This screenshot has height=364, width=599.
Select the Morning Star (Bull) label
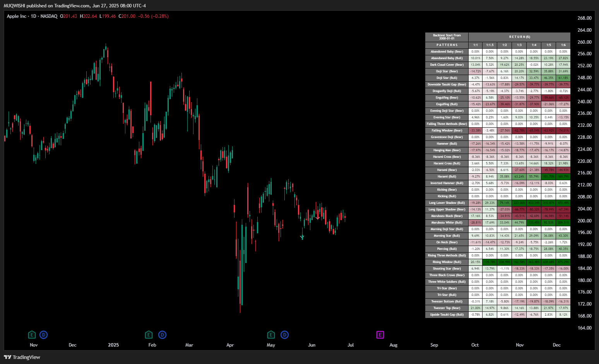[447, 236]
